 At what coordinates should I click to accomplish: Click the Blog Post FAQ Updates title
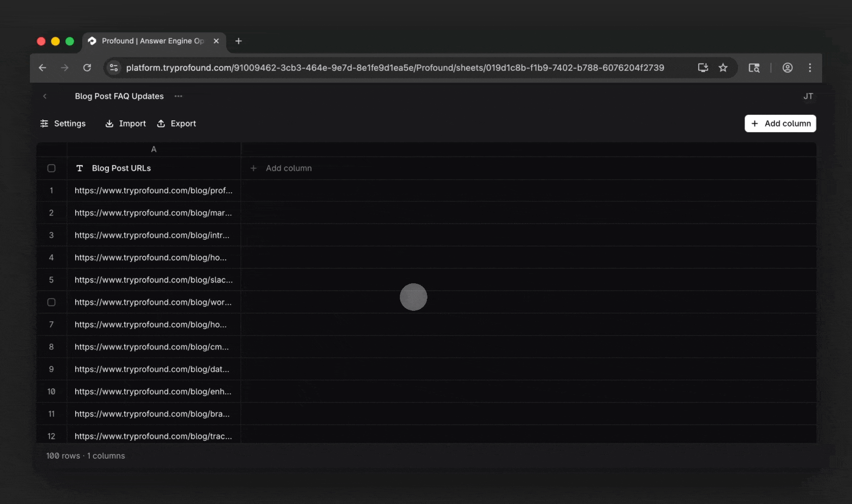[119, 96]
